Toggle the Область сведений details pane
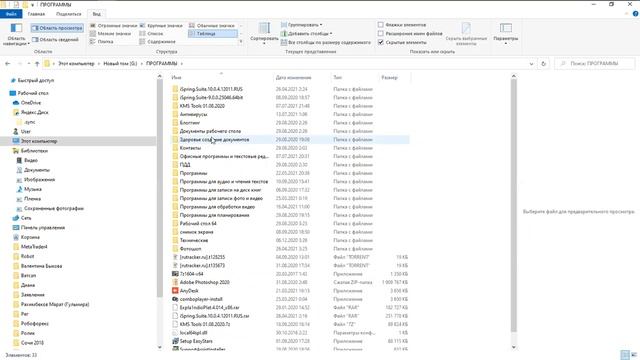 (55, 40)
